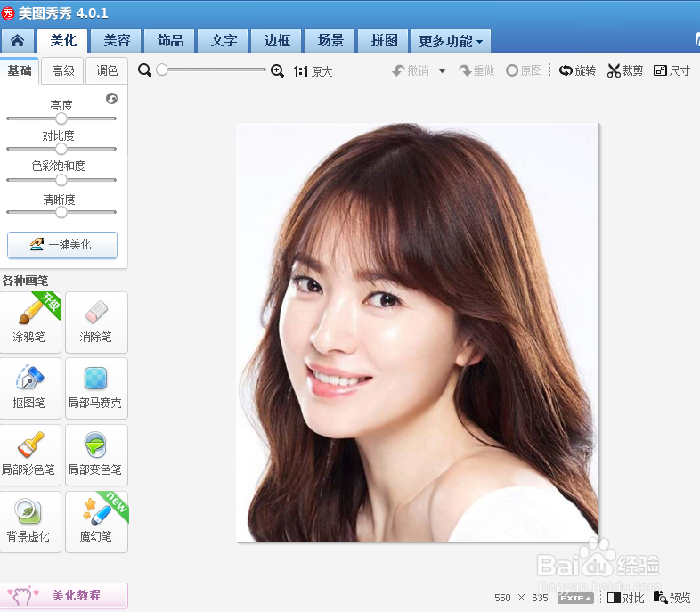This screenshot has height=612, width=700.
Task: Reset adjustments with the circular reset icon
Action: coord(111,98)
